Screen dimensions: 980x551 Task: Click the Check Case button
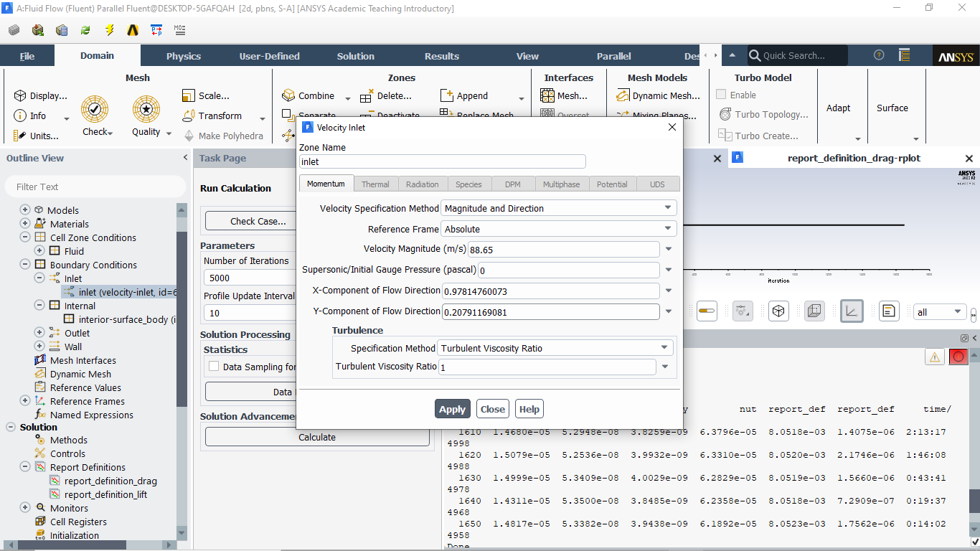(x=258, y=221)
